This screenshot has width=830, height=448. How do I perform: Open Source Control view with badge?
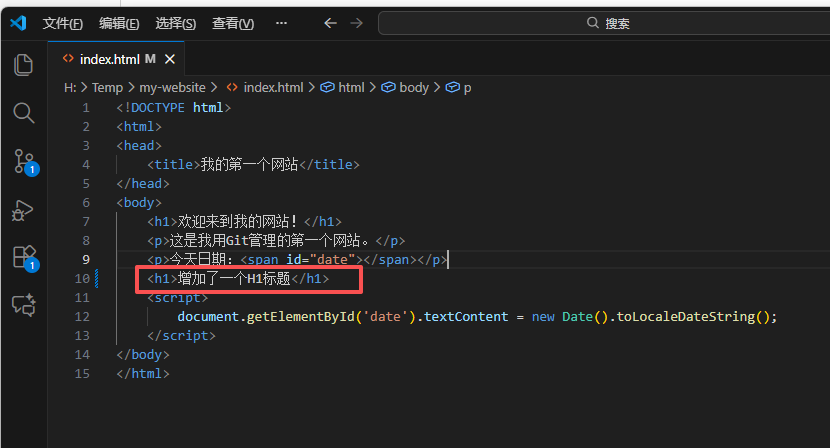click(x=25, y=162)
